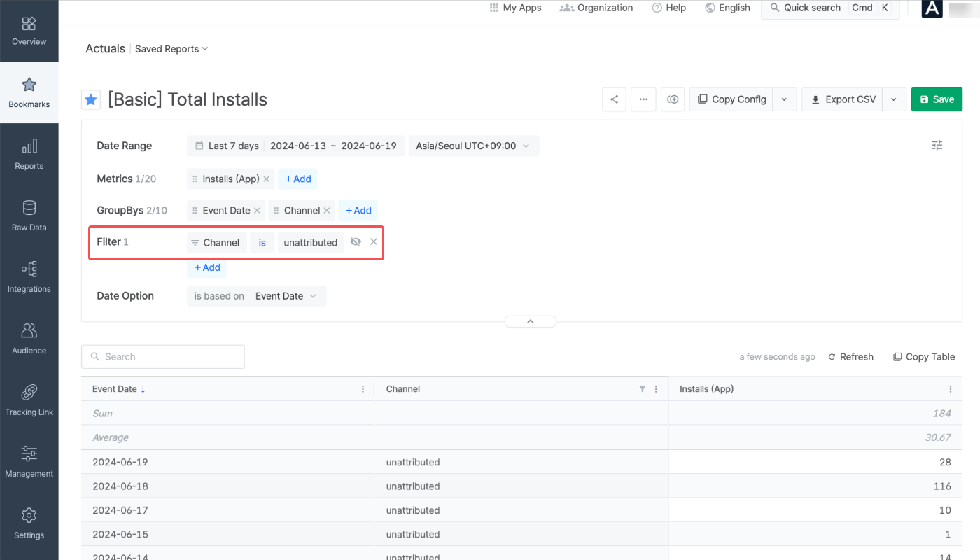Click the installs value 116
980x560 pixels.
pos(942,486)
